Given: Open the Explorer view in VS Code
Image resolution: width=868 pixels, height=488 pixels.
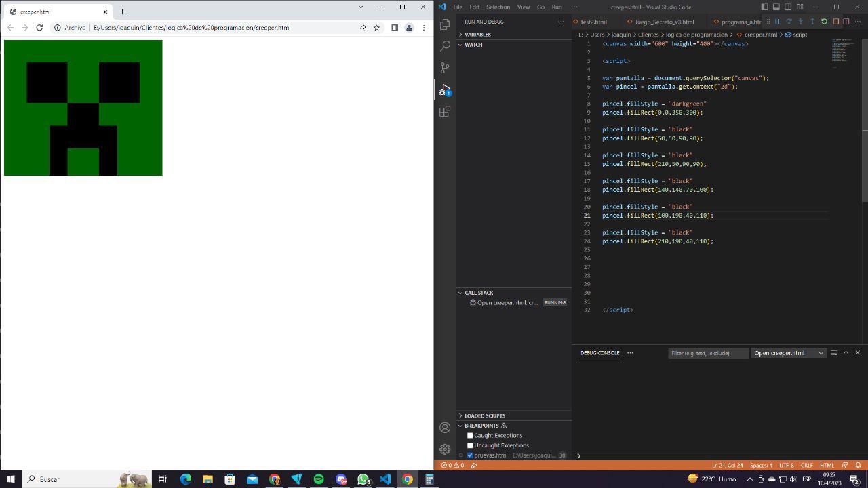Looking at the screenshot, I should tap(445, 24).
